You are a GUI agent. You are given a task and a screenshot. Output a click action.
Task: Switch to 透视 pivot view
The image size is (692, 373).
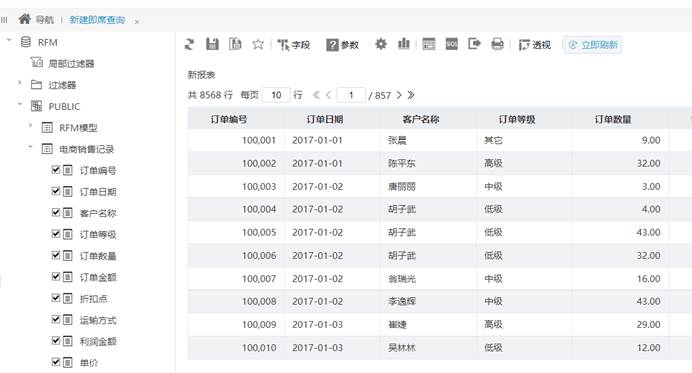point(534,45)
